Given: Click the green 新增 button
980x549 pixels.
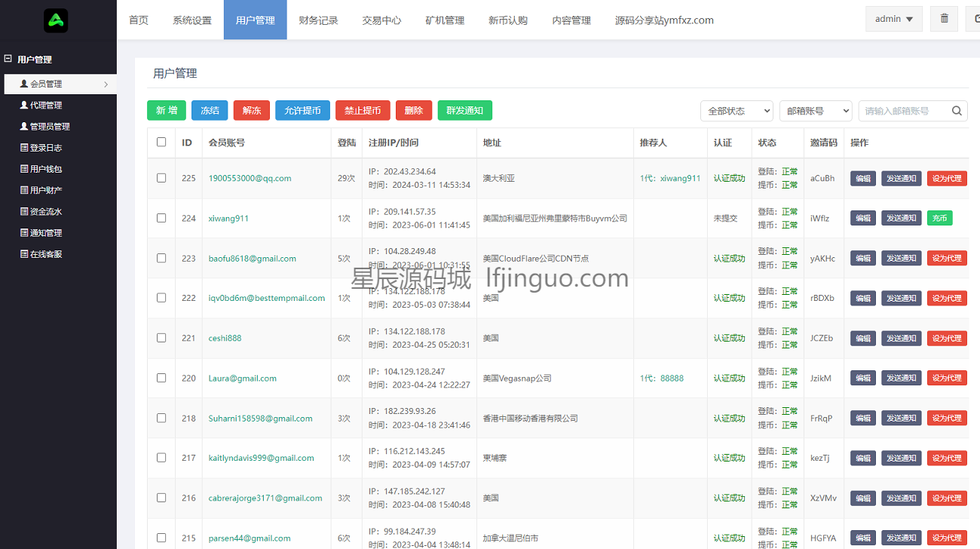Looking at the screenshot, I should point(166,110).
